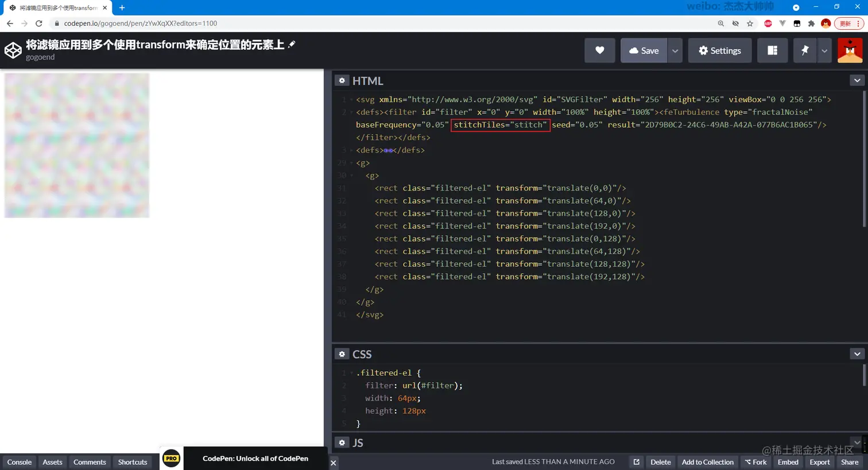Click the address bar URL
Image resolution: width=868 pixels, height=470 pixels.
click(141, 24)
